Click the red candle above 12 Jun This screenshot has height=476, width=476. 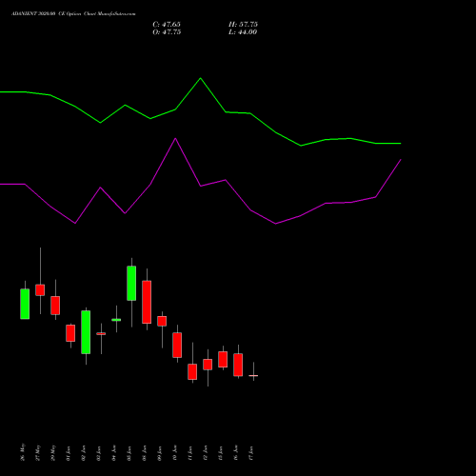point(208,365)
